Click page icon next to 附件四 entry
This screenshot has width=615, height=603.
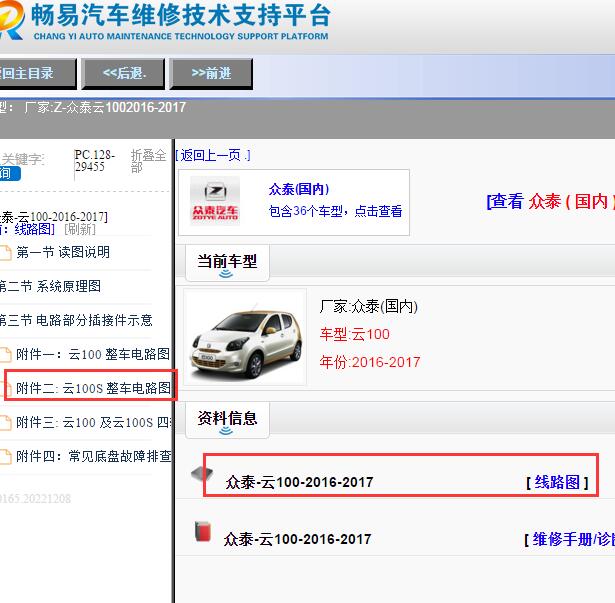click(5, 457)
